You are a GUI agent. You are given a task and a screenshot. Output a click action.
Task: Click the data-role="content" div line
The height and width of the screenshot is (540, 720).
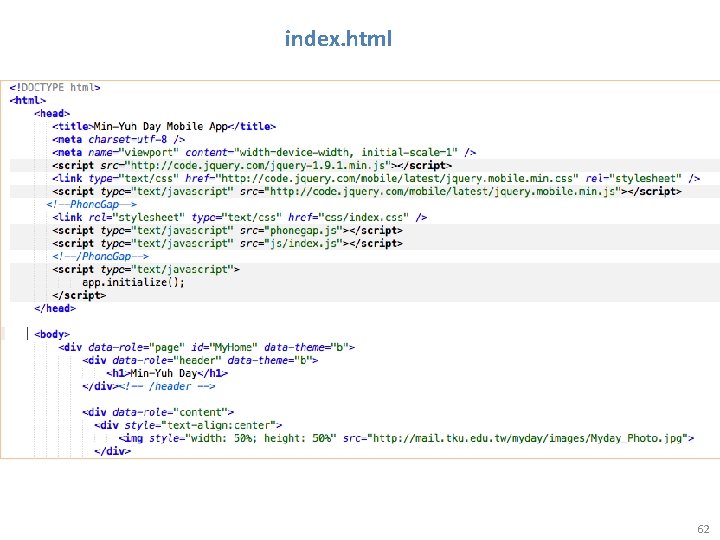coord(158,412)
